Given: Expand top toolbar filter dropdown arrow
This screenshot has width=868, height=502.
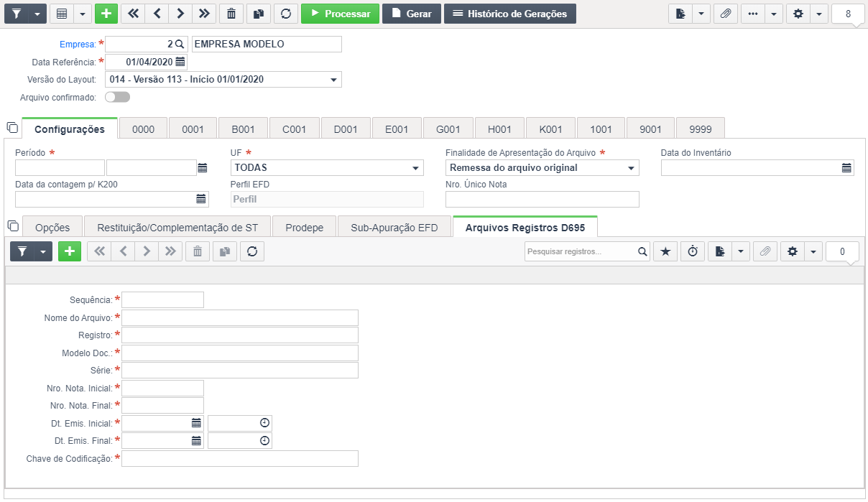Looking at the screenshot, I should click(38, 14).
